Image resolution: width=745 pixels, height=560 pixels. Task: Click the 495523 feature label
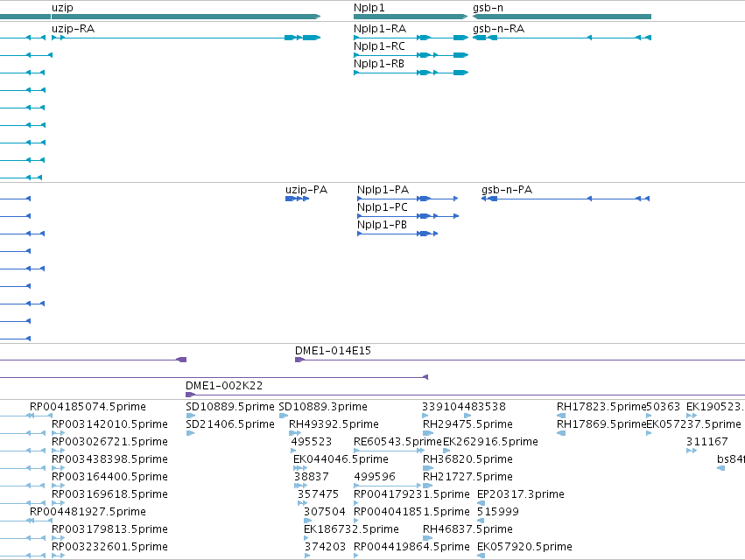312,441
